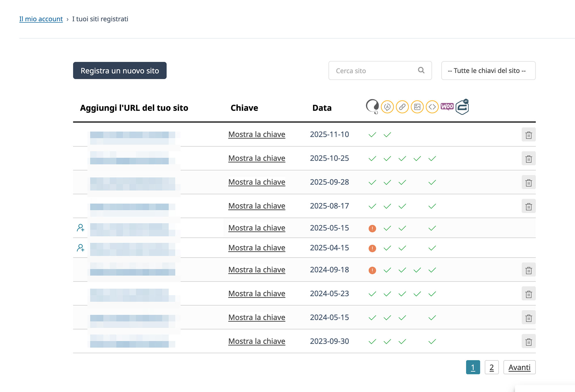The height and width of the screenshot is (392, 575).
Task: Click the image icon in header
Action: point(417,107)
